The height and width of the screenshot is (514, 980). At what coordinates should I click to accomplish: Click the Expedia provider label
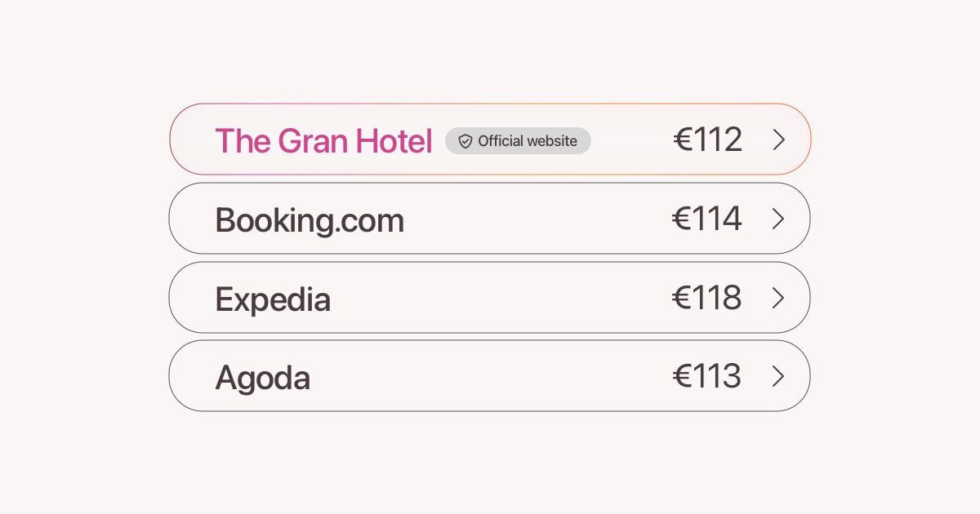click(273, 298)
